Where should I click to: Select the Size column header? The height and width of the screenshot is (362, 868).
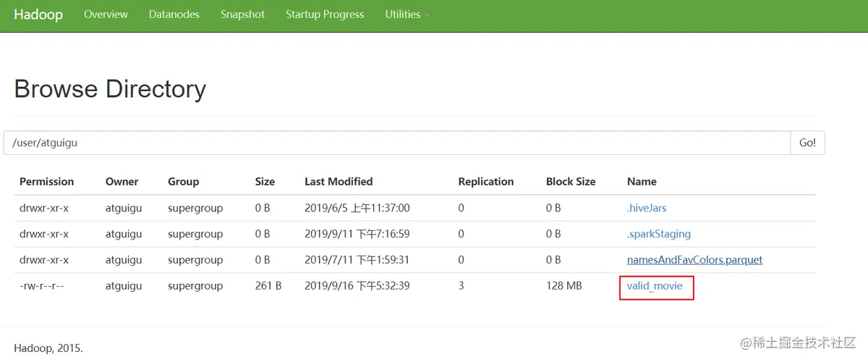point(265,182)
